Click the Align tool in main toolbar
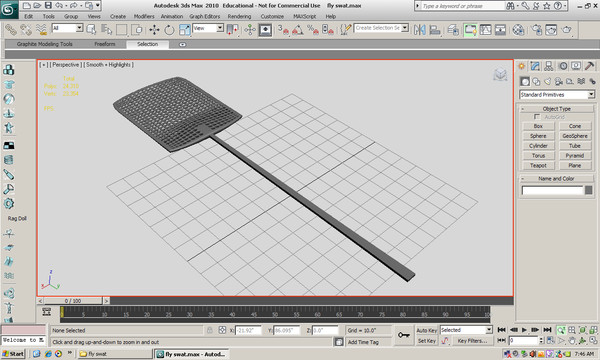Viewport: 600px width, 360px height. coord(435,30)
